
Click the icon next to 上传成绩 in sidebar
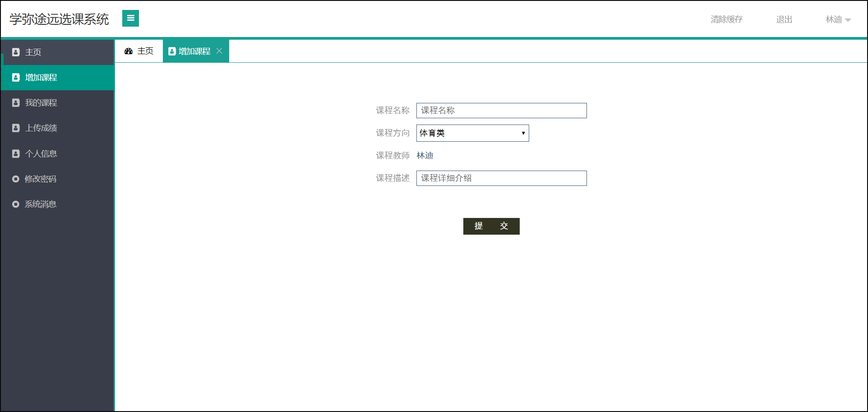(15, 128)
